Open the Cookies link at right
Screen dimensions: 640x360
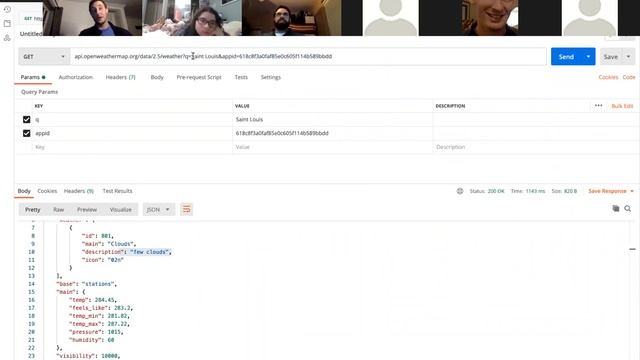[608, 77]
